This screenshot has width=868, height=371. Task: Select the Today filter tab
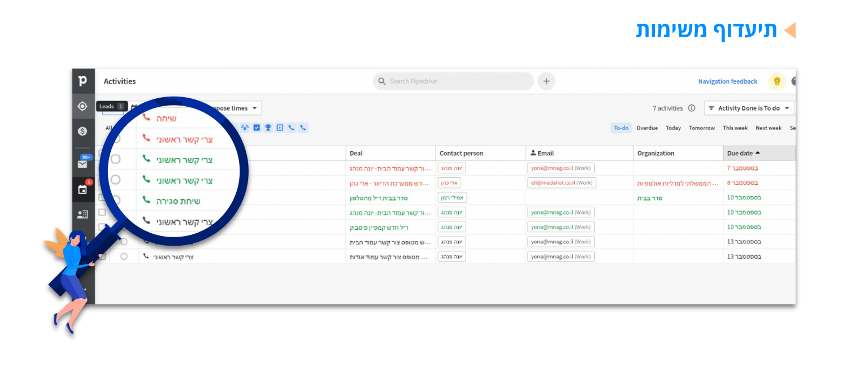(673, 128)
